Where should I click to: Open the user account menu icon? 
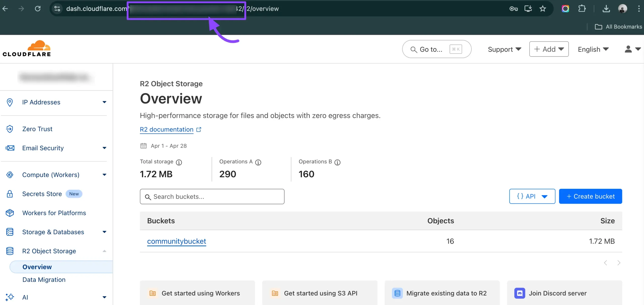click(x=632, y=49)
